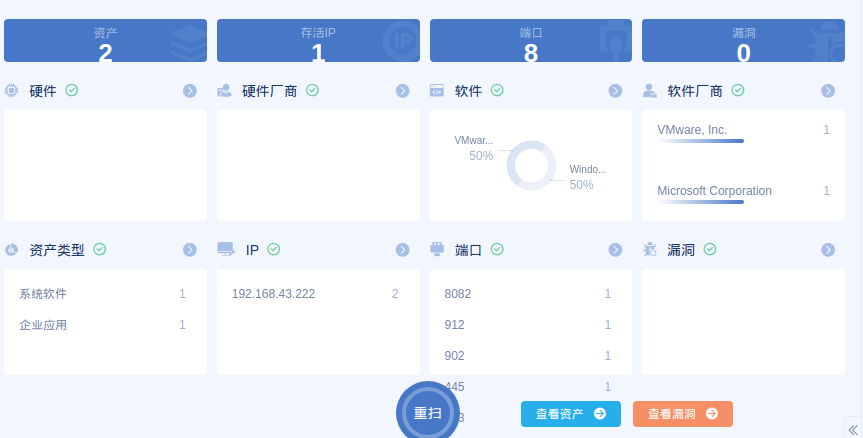Image resolution: width=863 pixels, height=438 pixels.
Task: Collapse sidebar with double chevron
Action: click(x=854, y=429)
